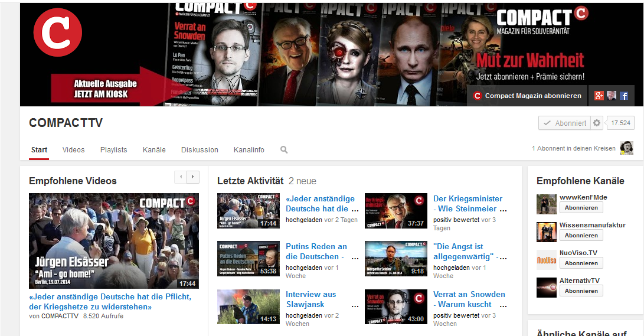Open options menu for Die Angst ist allgegenwärtig video
Image resolution: width=644 pixels, height=336 pixels.
[503, 257]
